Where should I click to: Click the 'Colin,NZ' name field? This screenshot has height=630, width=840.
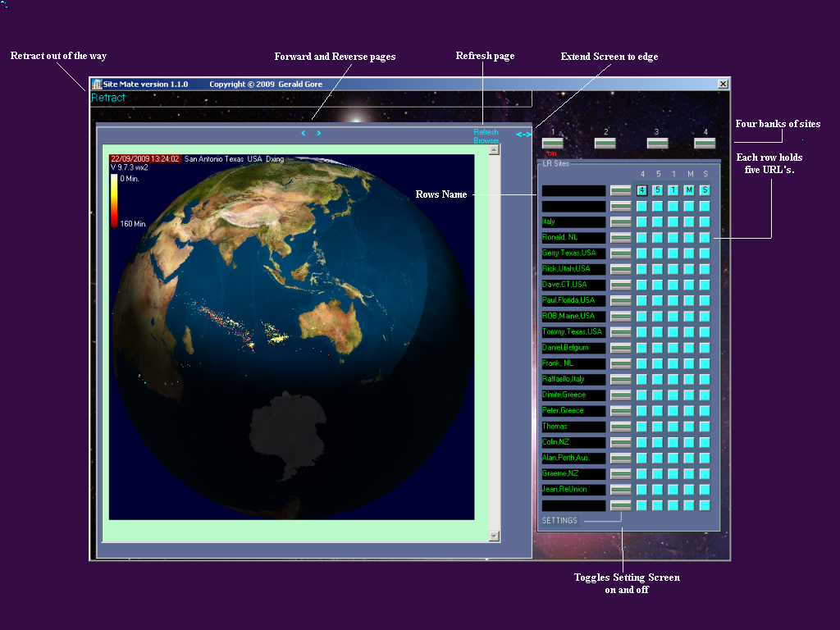pyautogui.click(x=573, y=442)
